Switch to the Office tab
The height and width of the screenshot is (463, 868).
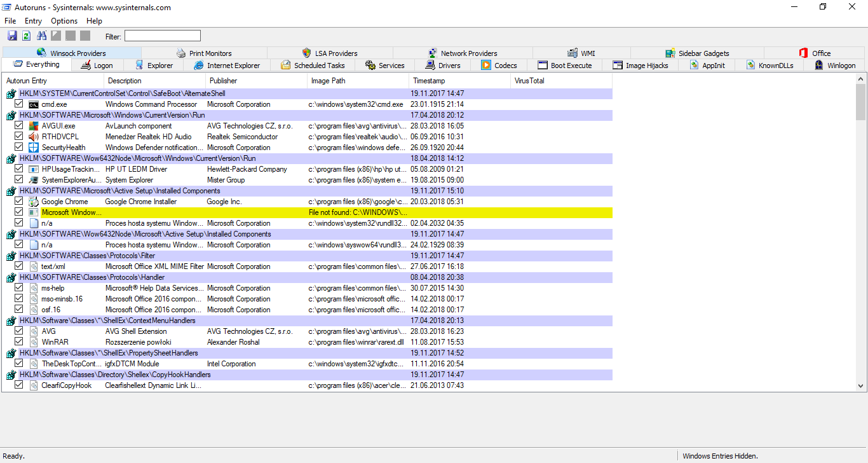click(x=815, y=53)
